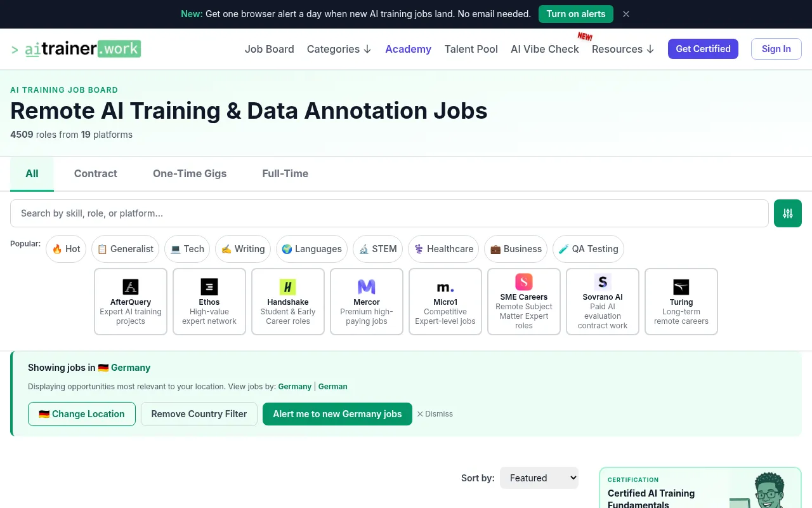The height and width of the screenshot is (508, 812).
Task: Switch to the Full-Time tab
Action: coord(285,173)
